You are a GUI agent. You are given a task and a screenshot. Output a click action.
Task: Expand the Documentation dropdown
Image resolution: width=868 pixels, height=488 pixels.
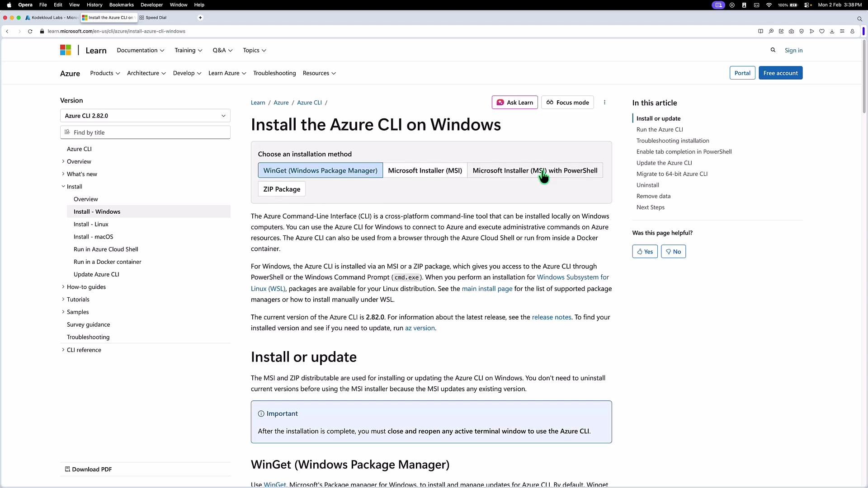140,50
